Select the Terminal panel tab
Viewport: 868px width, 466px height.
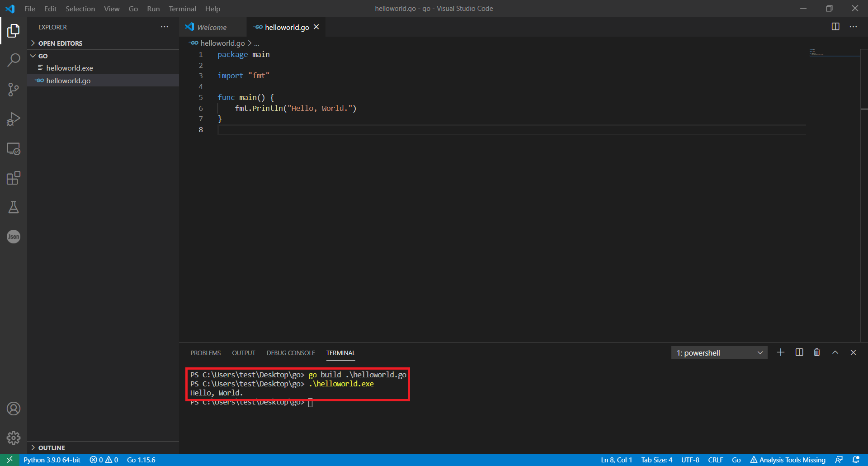tap(341, 353)
